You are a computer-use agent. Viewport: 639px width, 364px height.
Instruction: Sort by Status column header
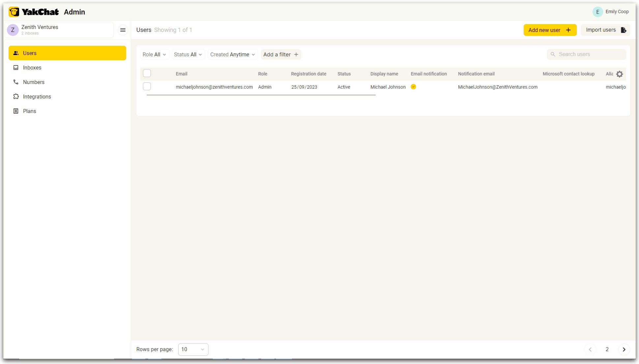tap(344, 74)
